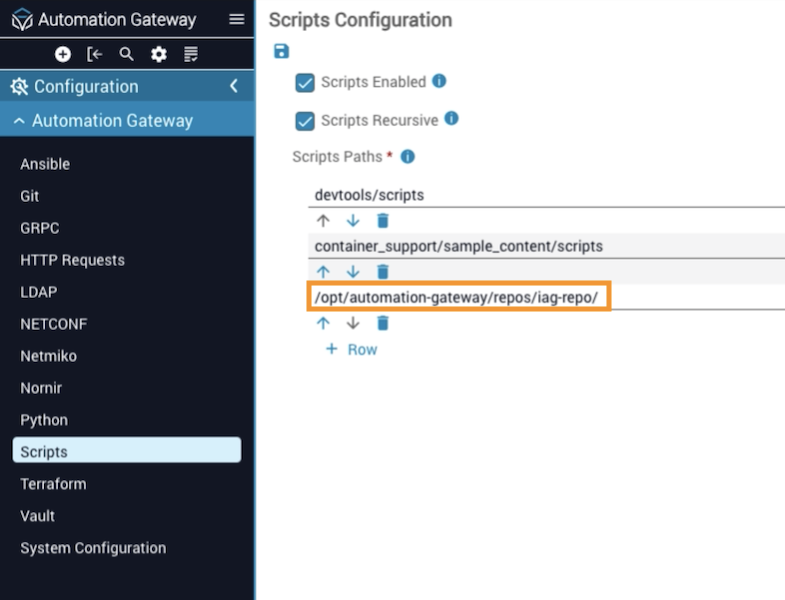
Task: Toggle the Scripts Recursive checkbox
Action: 305,121
